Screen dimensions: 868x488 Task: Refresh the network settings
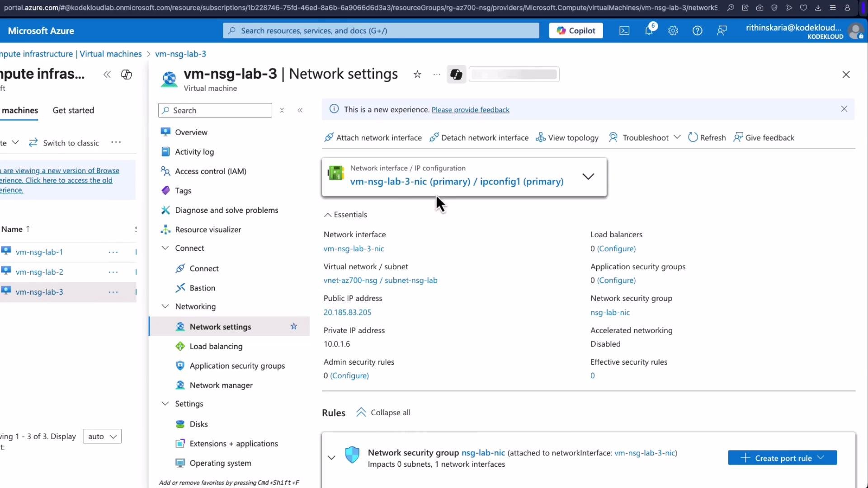pos(707,138)
